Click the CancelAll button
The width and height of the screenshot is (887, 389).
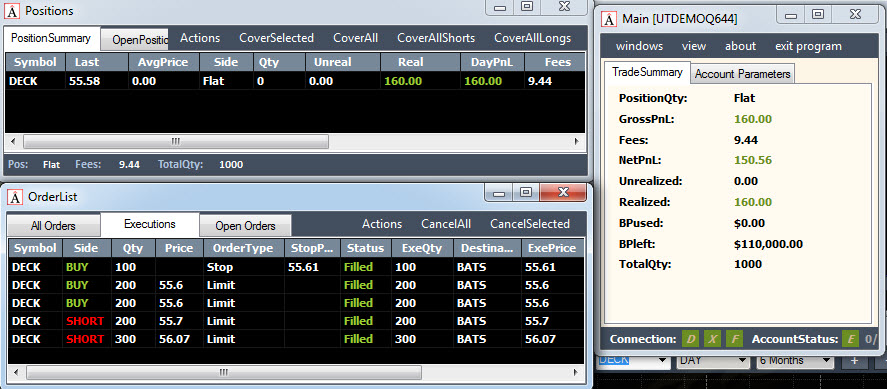click(446, 224)
